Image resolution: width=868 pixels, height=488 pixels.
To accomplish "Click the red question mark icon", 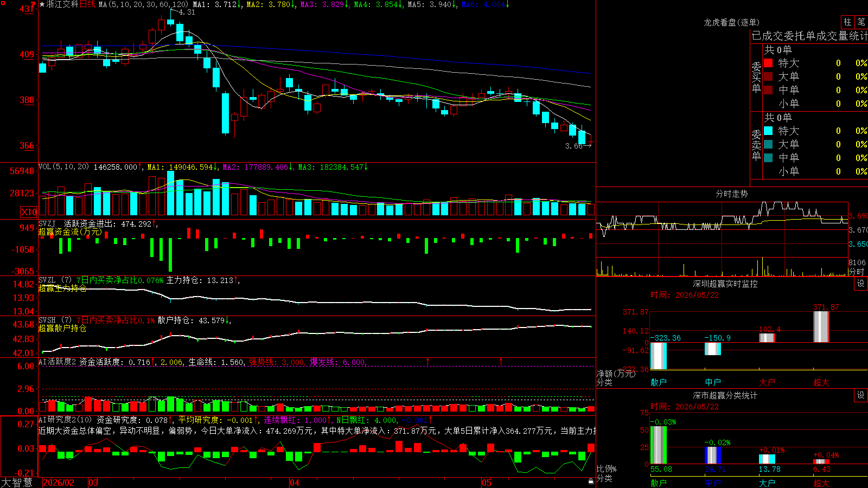I will tap(33, 4).
